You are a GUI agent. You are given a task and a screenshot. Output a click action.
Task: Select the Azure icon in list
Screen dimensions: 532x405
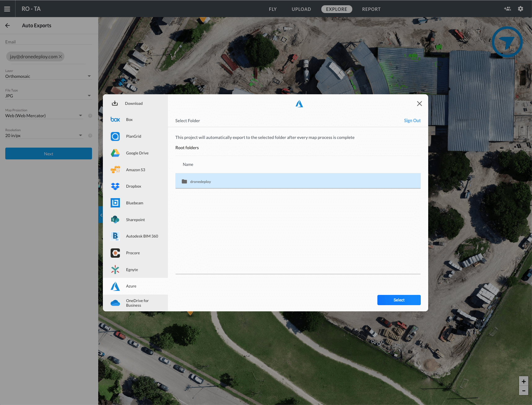115,286
